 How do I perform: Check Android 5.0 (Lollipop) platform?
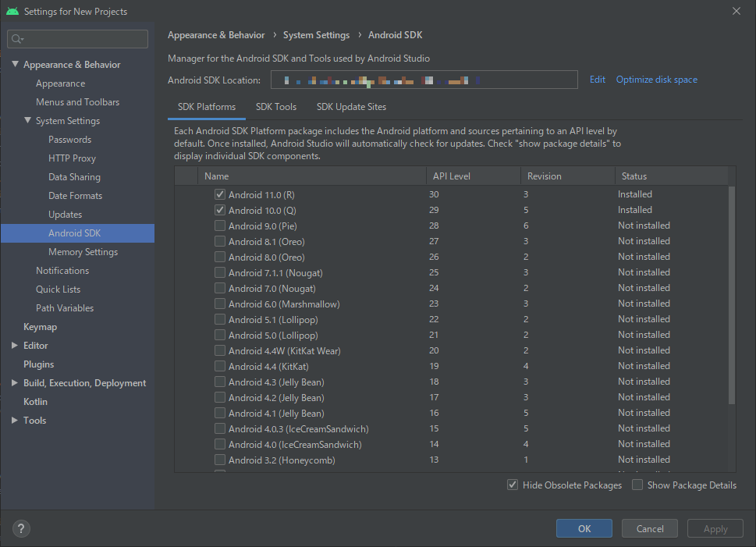[x=220, y=335]
